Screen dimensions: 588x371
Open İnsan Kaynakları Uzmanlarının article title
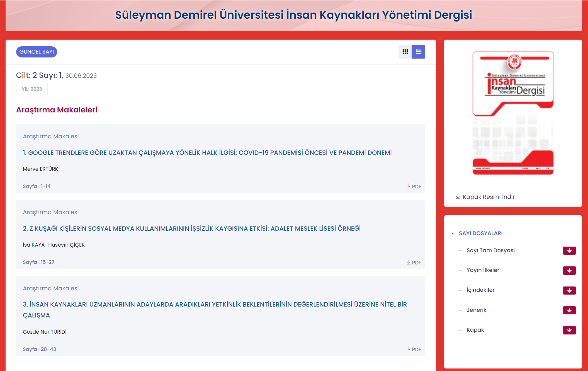tap(215, 305)
